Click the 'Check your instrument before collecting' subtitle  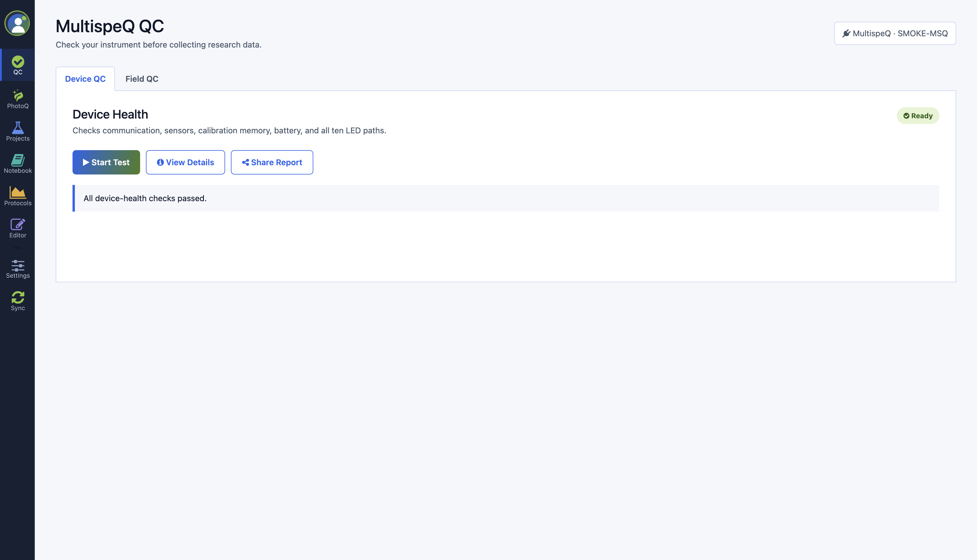[x=158, y=45]
